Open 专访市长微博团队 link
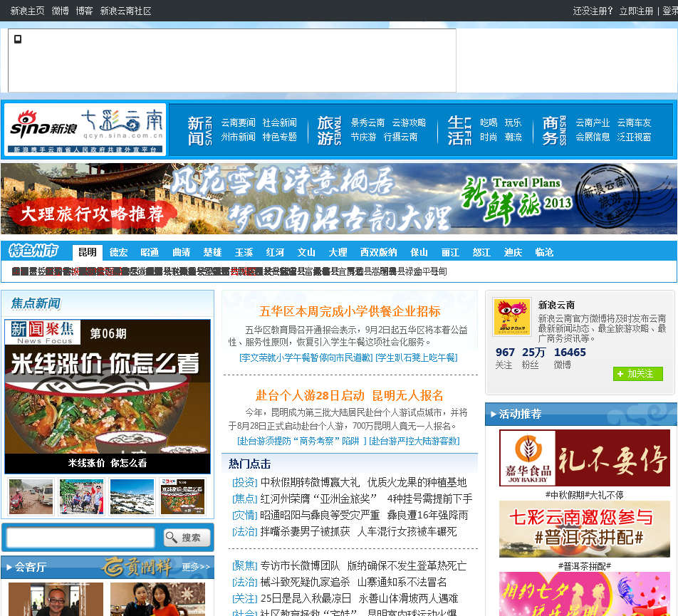The height and width of the screenshot is (616, 678). coord(300,566)
